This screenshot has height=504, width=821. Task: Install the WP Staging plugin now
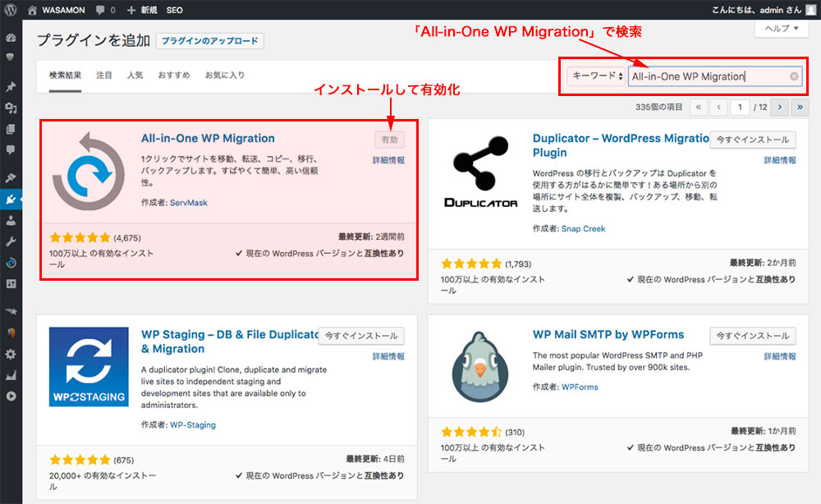tap(361, 336)
